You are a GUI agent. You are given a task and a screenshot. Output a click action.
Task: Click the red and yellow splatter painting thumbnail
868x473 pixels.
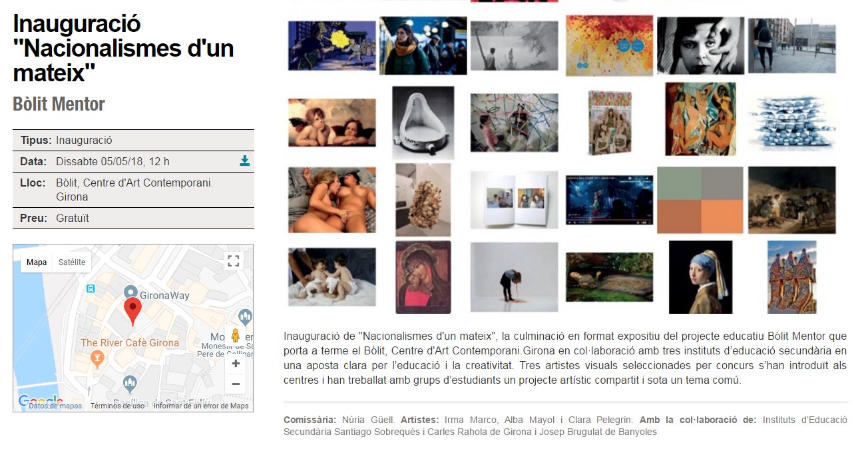[610, 45]
